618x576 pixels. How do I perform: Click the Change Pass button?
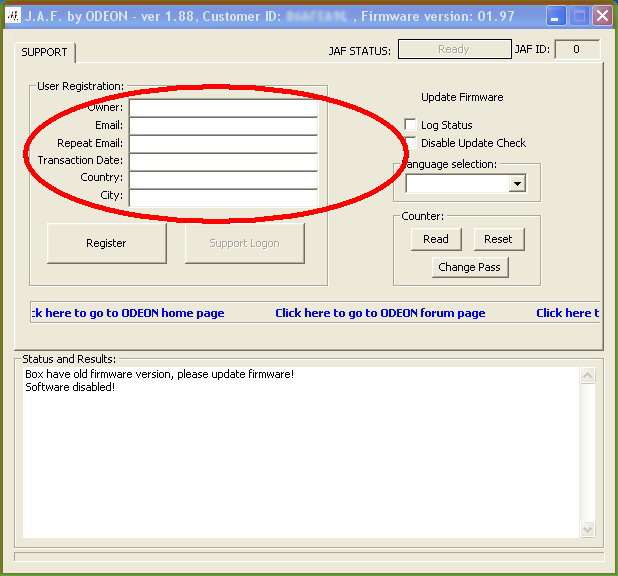[470, 267]
